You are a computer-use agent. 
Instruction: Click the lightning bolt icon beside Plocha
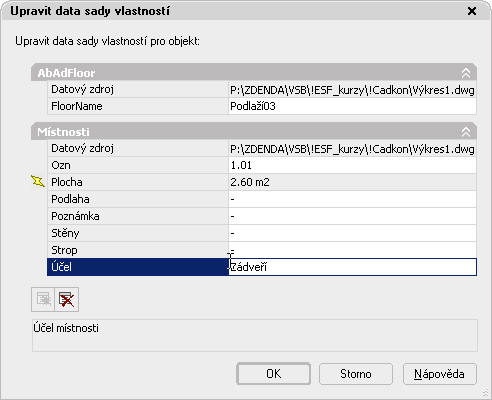point(38,182)
